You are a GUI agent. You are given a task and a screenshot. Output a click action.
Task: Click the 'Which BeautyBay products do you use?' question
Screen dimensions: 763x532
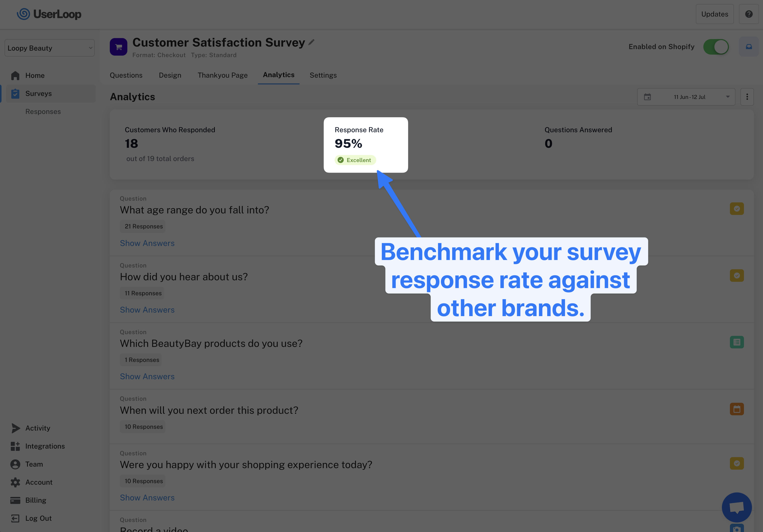pyautogui.click(x=211, y=343)
